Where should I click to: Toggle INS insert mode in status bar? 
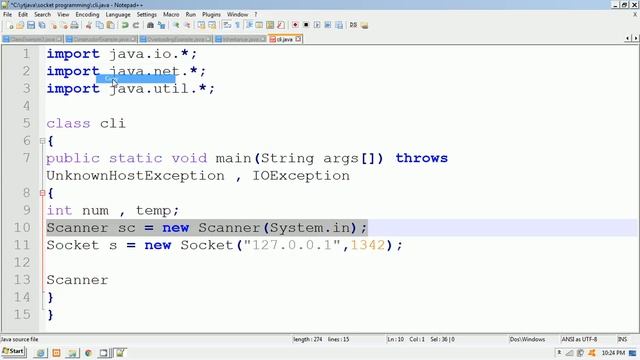[x=622, y=339]
